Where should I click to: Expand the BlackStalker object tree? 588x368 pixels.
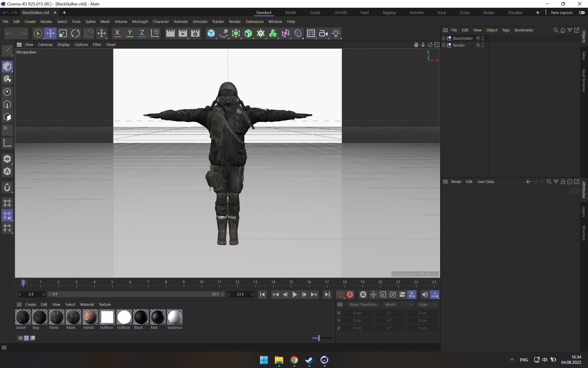pos(443,38)
